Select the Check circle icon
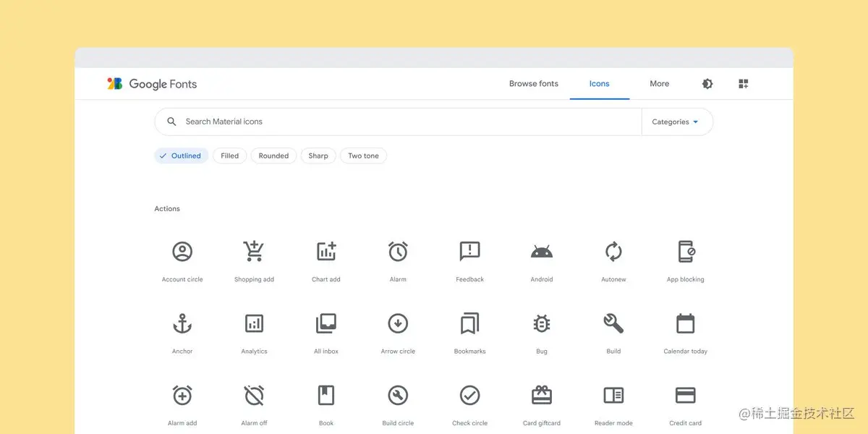 [x=469, y=396]
